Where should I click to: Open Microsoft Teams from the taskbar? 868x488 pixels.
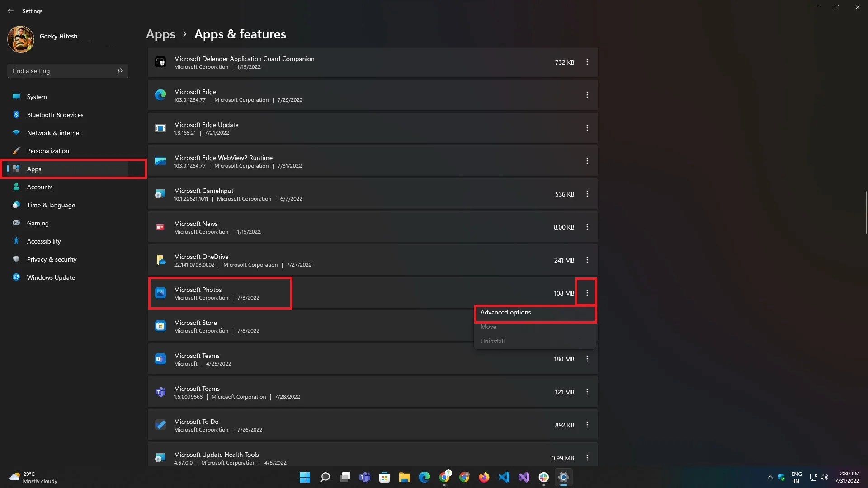pyautogui.click(x=365, y=477)
